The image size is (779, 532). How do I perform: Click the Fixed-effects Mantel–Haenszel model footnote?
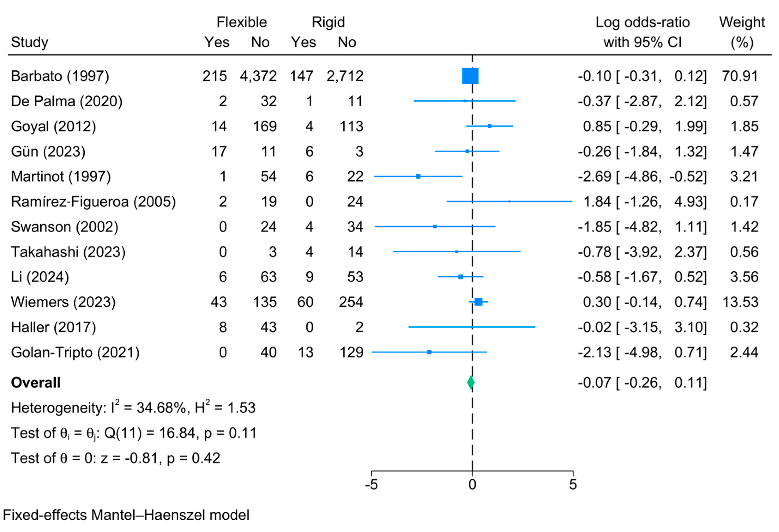coord(126,515)
